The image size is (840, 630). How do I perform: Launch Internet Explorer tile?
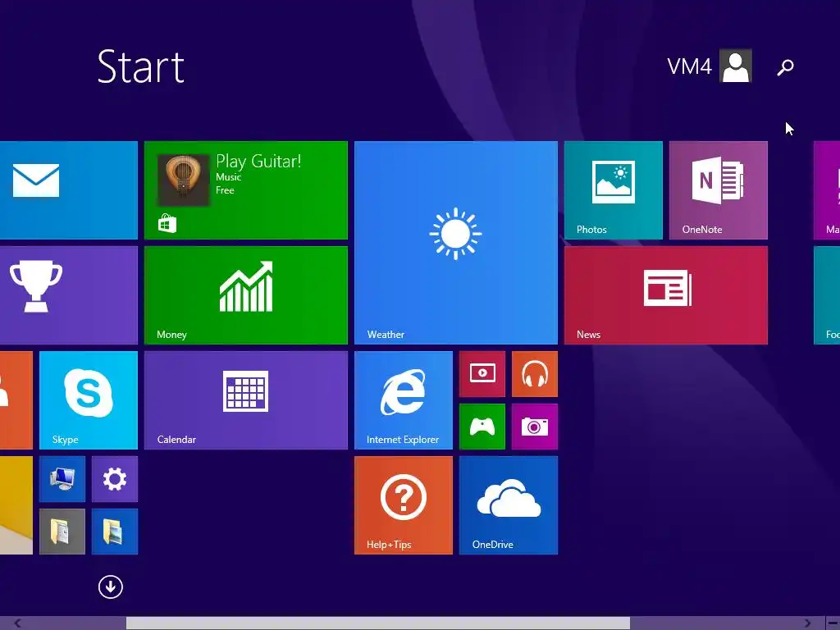point(404,400)
